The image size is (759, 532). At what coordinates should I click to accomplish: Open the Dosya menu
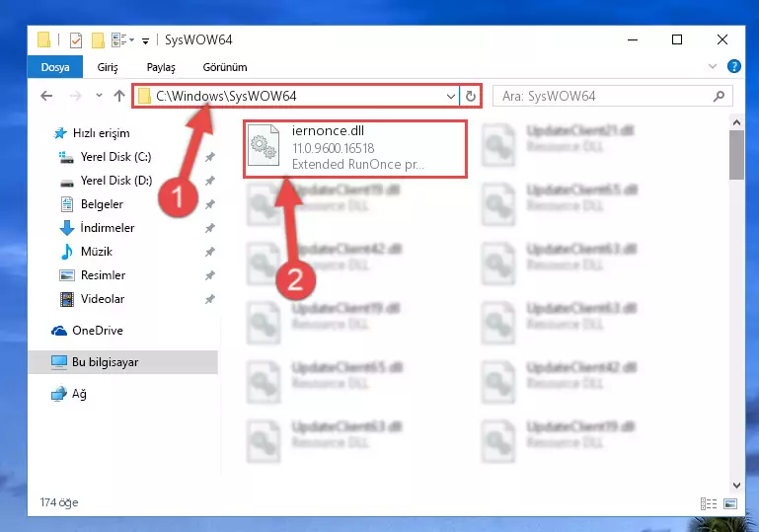coord(55,67)
